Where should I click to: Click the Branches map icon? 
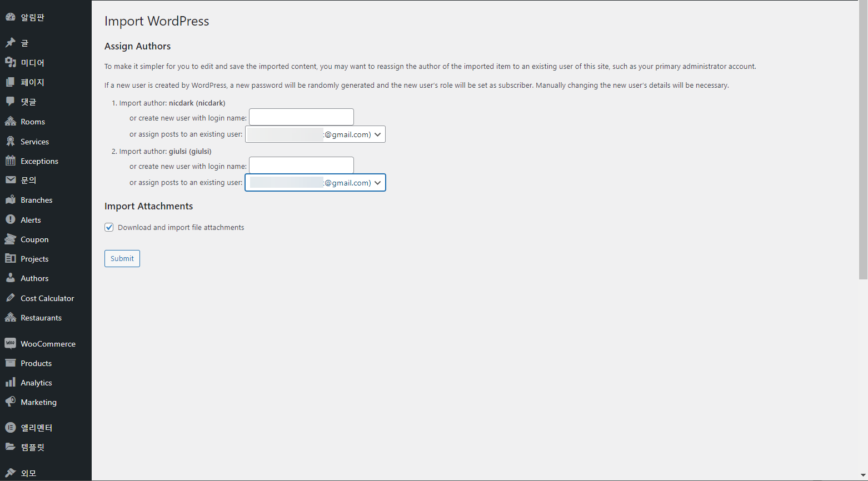(10, 200)
